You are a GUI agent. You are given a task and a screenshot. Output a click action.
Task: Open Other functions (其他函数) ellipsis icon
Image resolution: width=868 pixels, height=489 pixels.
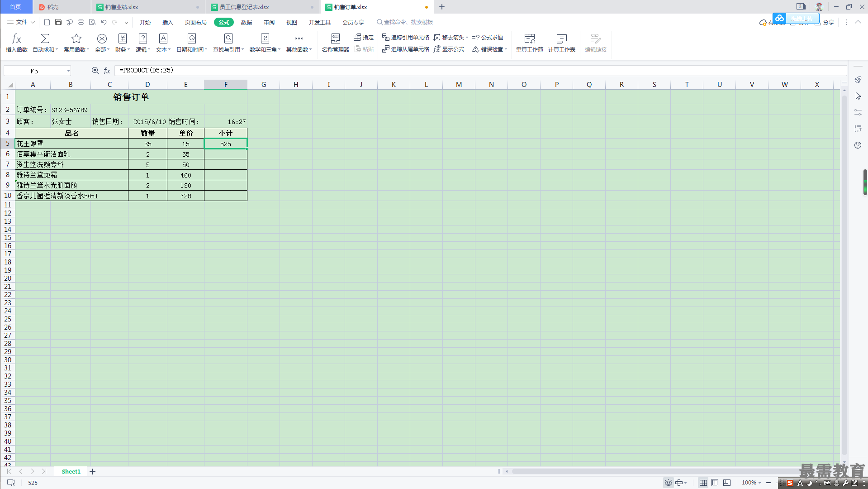coord(299,38)
